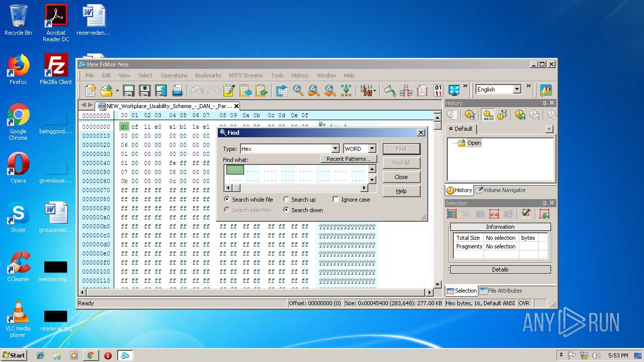Click the Replace magnifier toolbar icon

coord(314,90)
